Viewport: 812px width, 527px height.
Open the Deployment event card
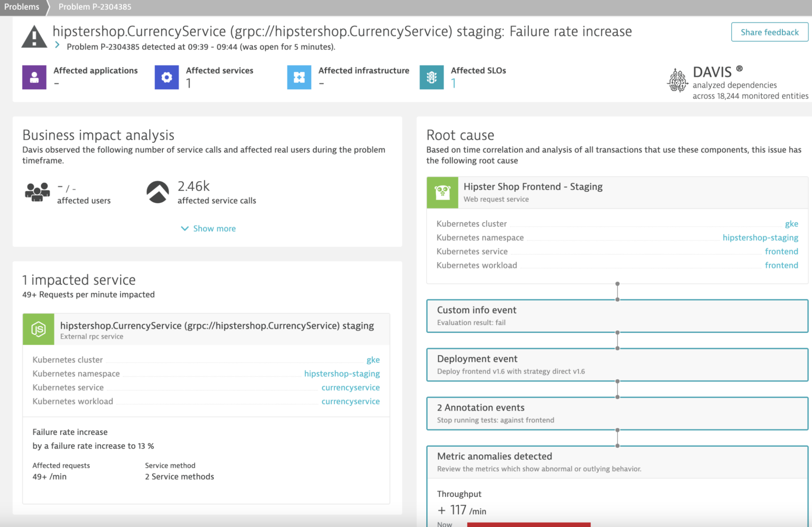[x=617, y=365]
